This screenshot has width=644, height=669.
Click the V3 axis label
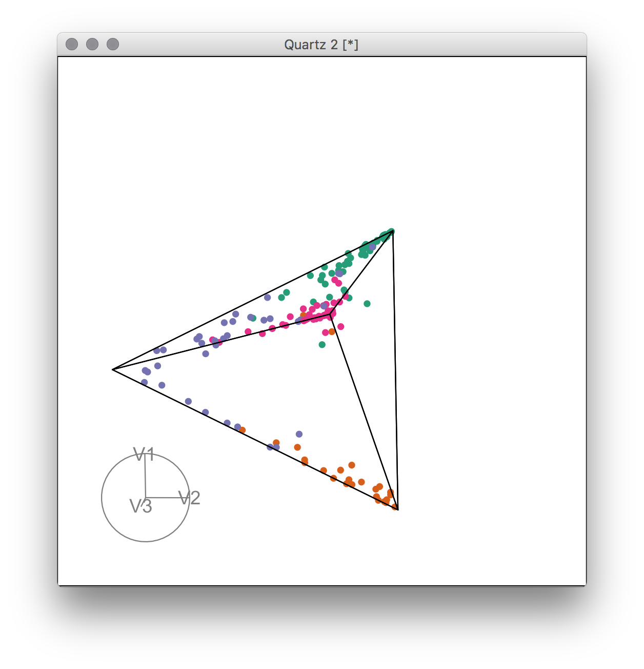tap(140, 506)
